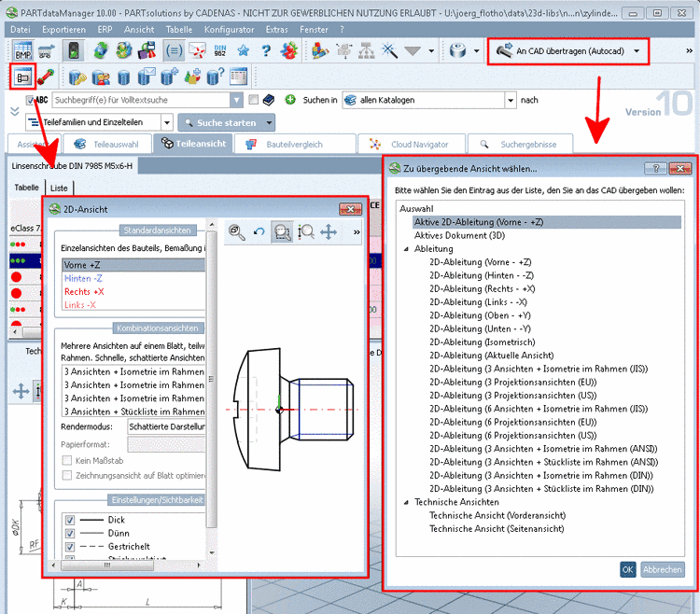Select 2D-Ansicht Rechts +X standard view

[84, 292]
